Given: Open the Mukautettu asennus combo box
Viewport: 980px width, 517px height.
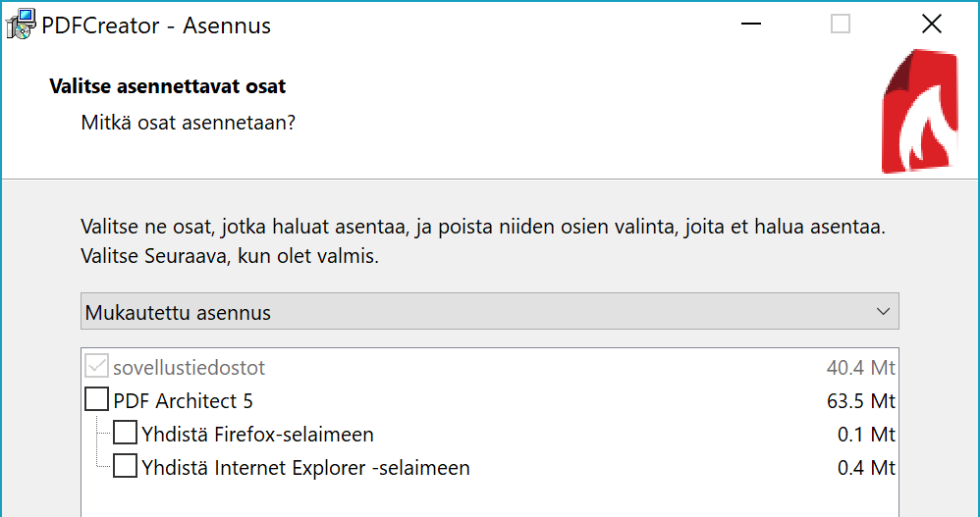Looking at the screenshot, I should coord(488,312).
